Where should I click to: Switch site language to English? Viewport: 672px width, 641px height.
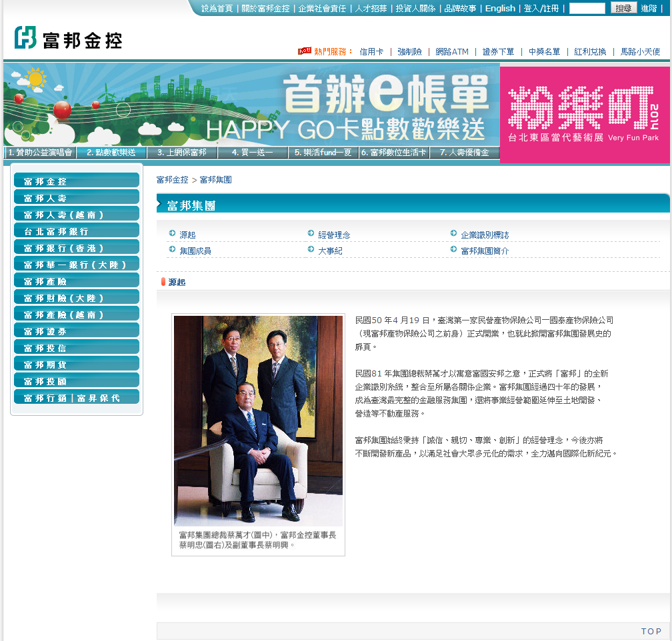tap(500, 9)
